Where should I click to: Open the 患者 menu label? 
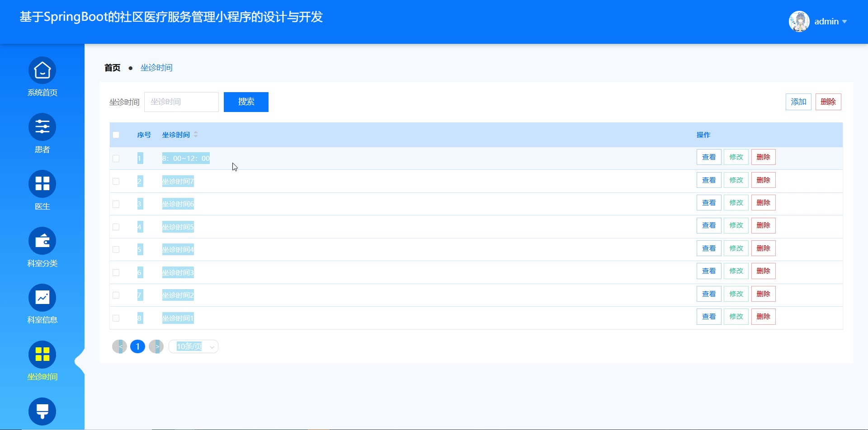click(42, 150)
